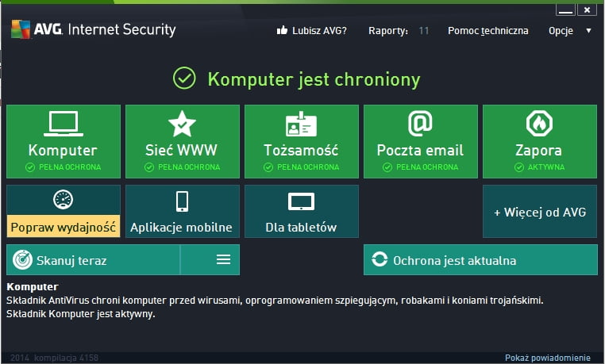Click the radar scan icon beside Skanuj teraz
Screen dimensions: 605x364
click(22, 260)
